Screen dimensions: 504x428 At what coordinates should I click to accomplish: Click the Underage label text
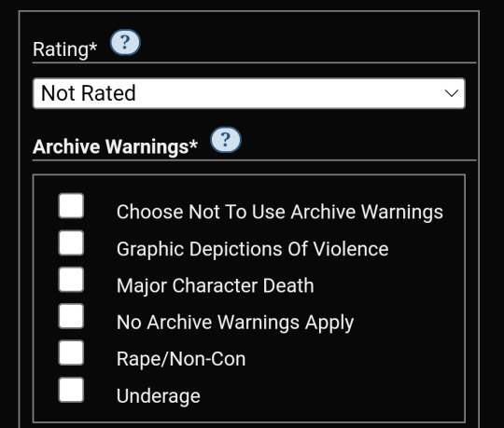click(x=158, y=396)
